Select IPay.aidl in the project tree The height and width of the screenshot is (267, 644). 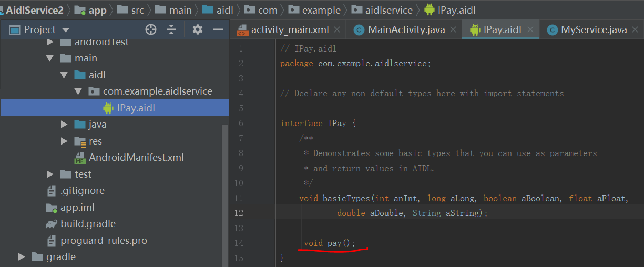click(115, 108)
